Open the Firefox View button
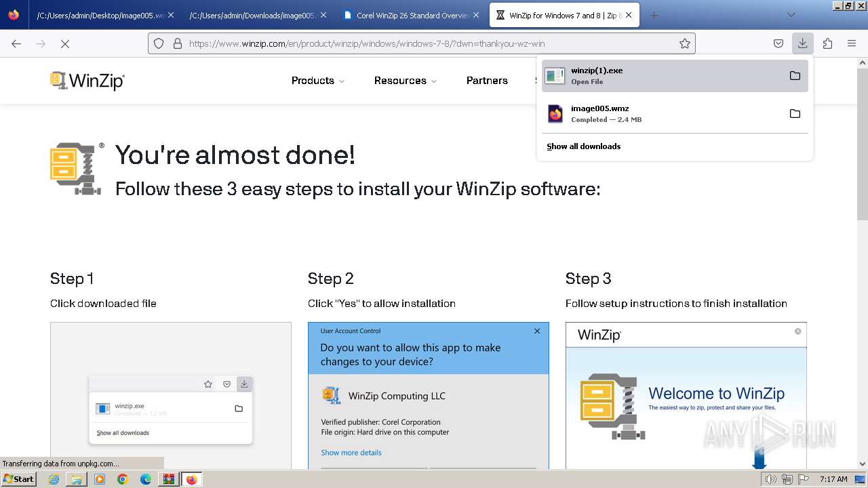868x488 pixels. [14, 15]
